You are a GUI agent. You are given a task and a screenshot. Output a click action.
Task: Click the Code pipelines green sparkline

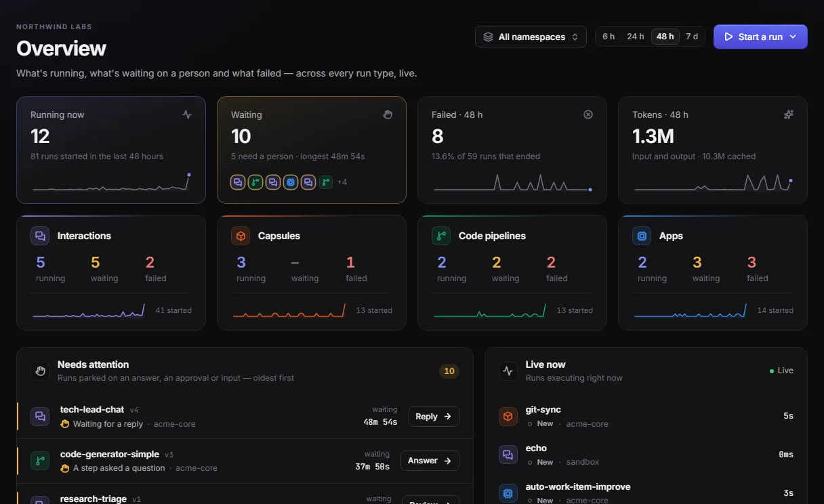(490, 311)
